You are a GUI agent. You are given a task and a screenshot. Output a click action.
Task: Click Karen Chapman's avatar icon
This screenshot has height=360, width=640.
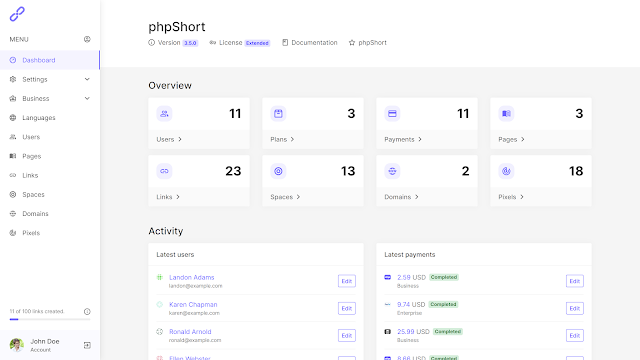coord(160,304)
